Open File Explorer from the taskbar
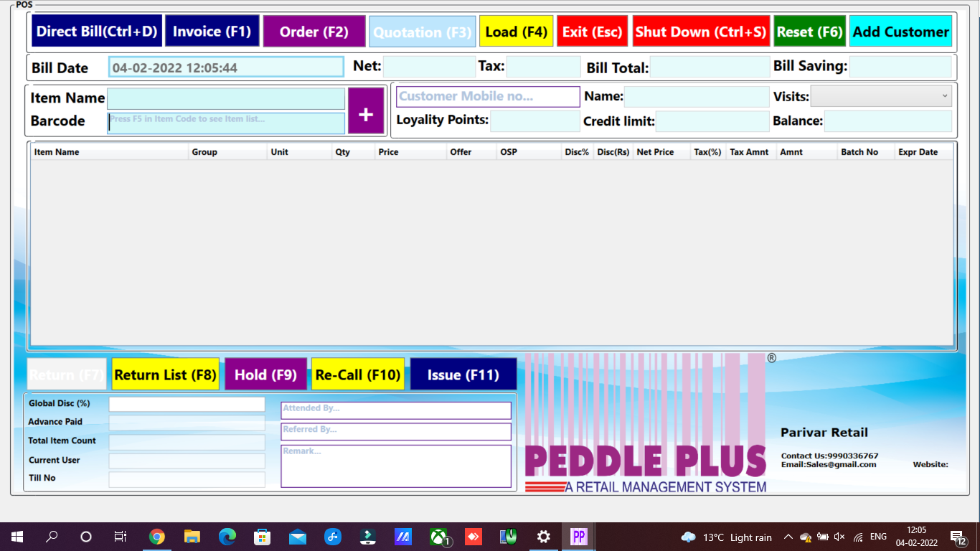Viewport: 980px width, 551px height. [x=192, y=537]
